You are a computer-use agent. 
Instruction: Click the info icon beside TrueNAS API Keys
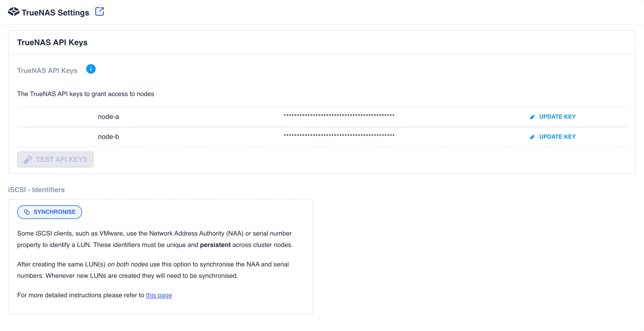pos(91,69)
